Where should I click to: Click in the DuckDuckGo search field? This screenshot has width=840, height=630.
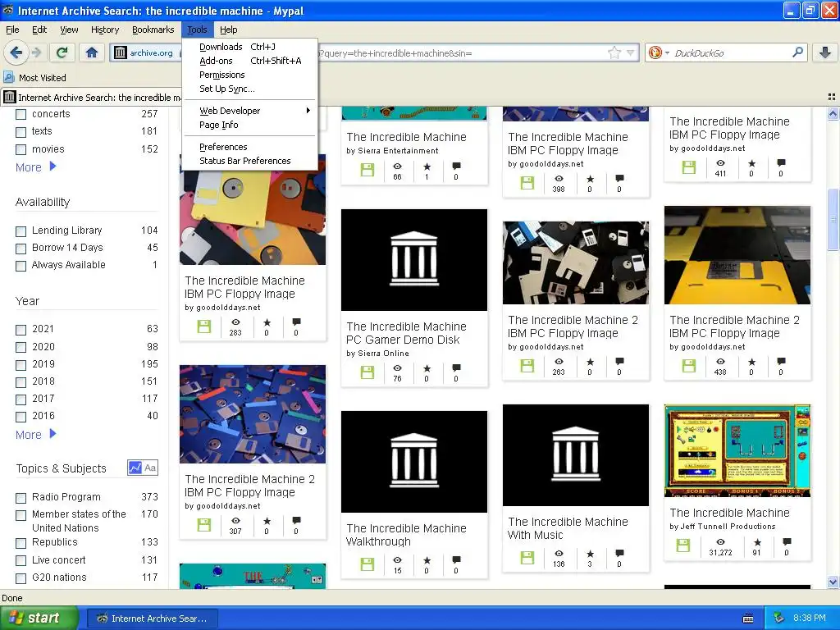(x=731, y=52)
